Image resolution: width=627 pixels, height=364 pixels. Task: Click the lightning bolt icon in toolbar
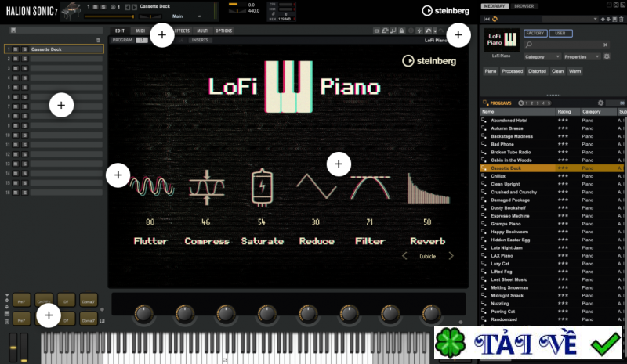click(419, 31)
